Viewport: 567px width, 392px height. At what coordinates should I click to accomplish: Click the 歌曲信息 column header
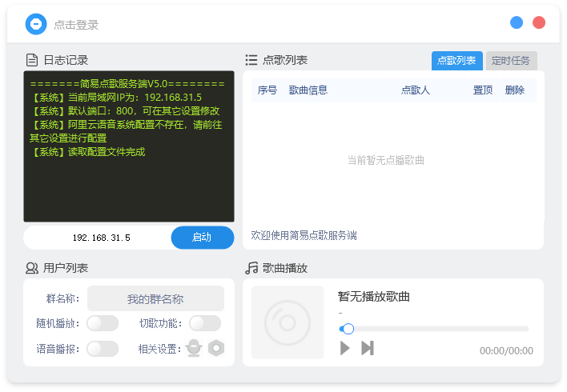308,90
